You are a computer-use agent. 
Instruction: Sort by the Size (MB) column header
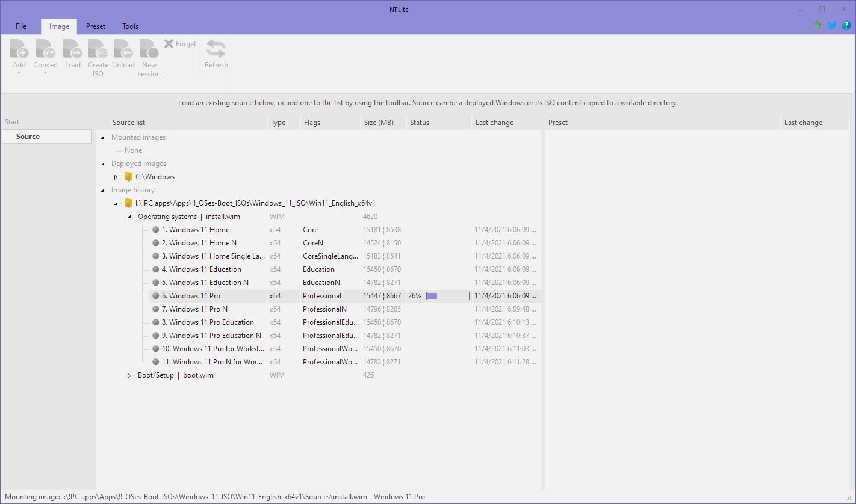[383, 123]
